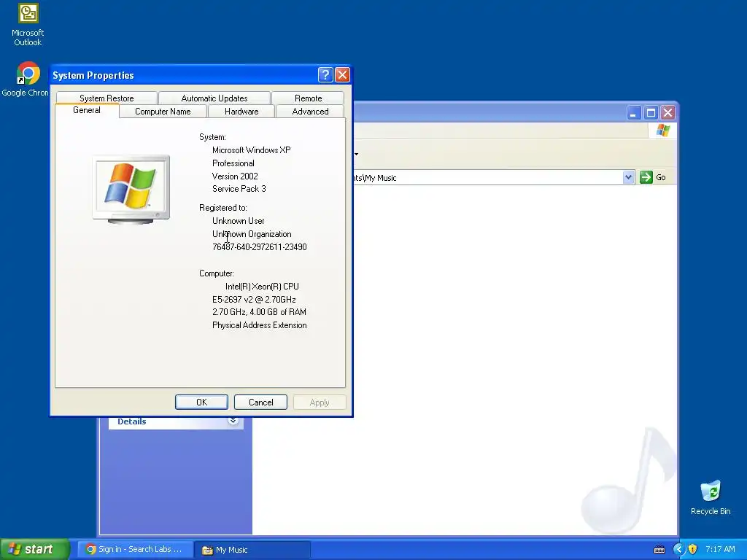This screenshot has height=560, width=747.
Task: Minimize the My Music window
Action: pyautogui.click(x=633, y=113)
